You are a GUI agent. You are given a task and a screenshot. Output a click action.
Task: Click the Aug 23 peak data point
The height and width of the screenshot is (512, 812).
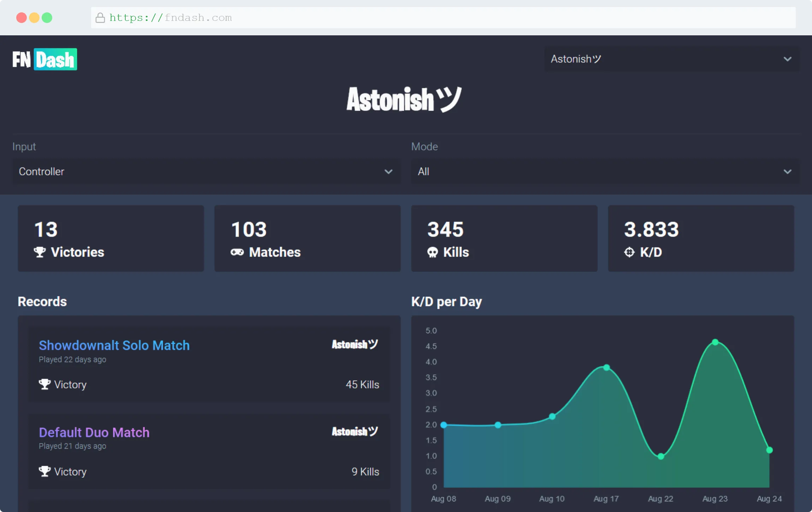pos(715,342)
